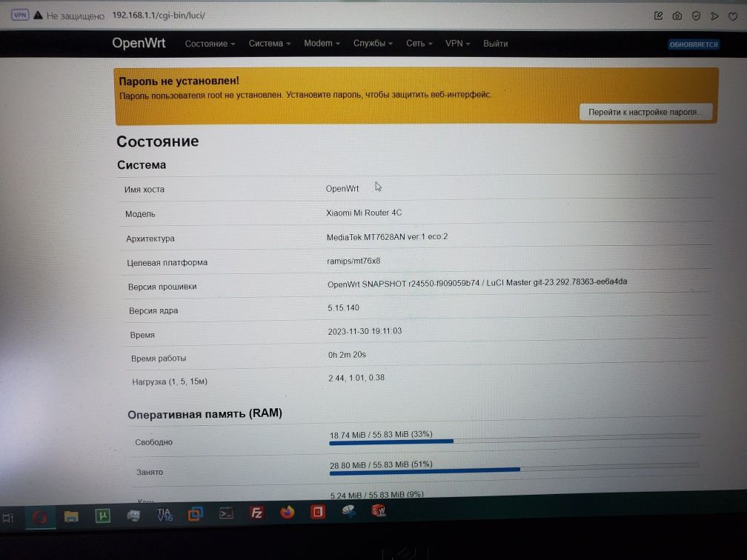Screen dimensions: 747x560
Task: Select the model value Xiaomi Mi Router 4C
Action: tap(364, 213)
